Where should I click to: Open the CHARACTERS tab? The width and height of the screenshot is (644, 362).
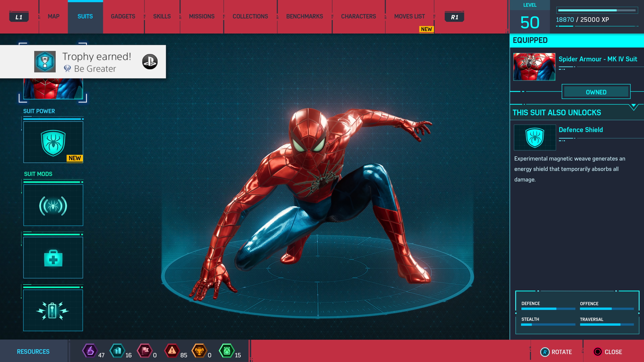[x=359, y=16]
